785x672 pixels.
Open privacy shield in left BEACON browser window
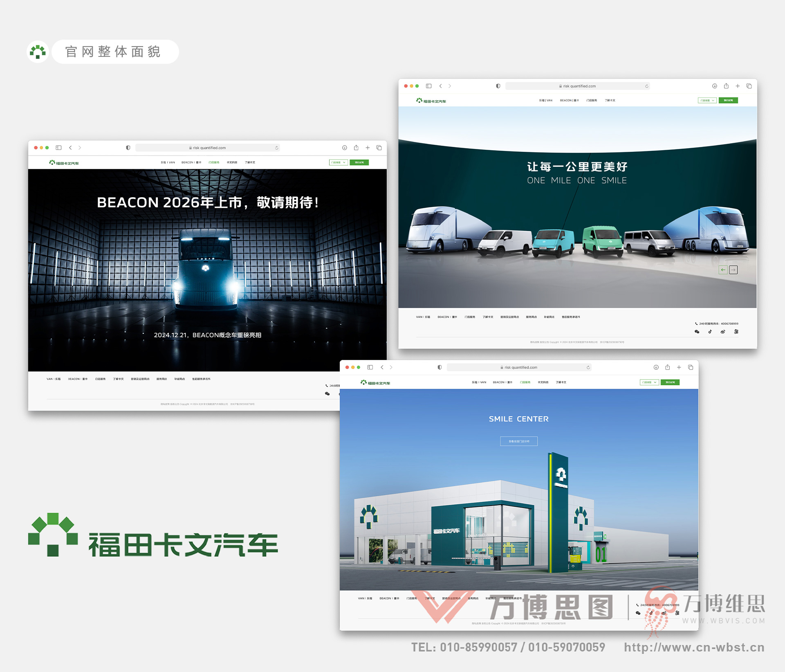(128, 148)
